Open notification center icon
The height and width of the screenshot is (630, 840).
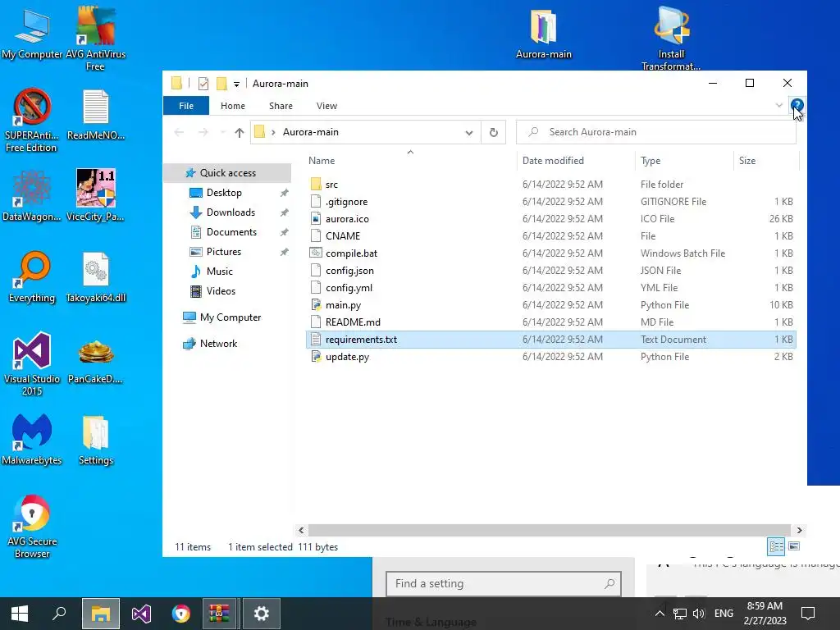click(x=808, y=614)
